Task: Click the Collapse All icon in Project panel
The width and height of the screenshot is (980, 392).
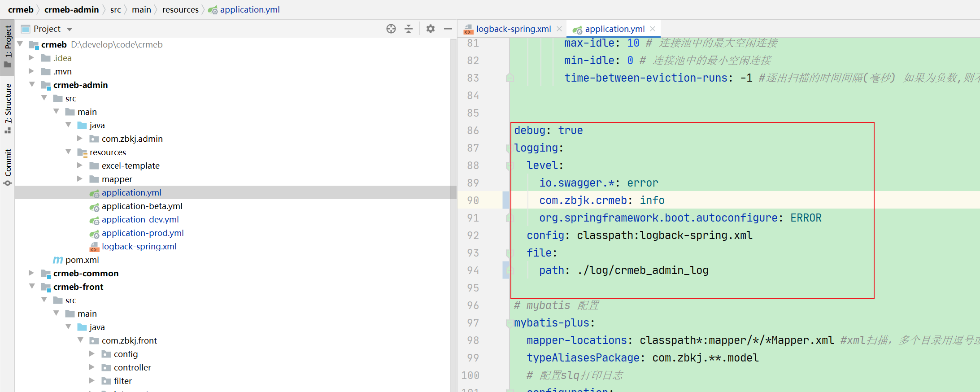Action: (409, 29)
